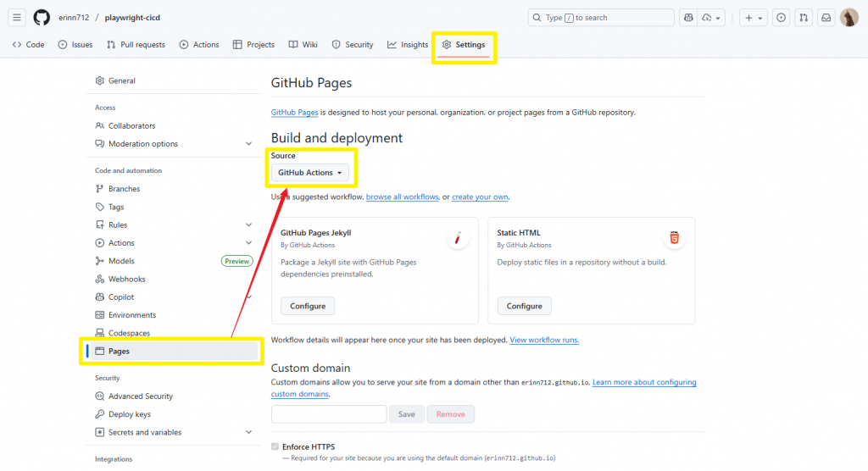Click the Pages icon in sidebar
Screen dimensions: 868x471
click(x=100, y=351)
